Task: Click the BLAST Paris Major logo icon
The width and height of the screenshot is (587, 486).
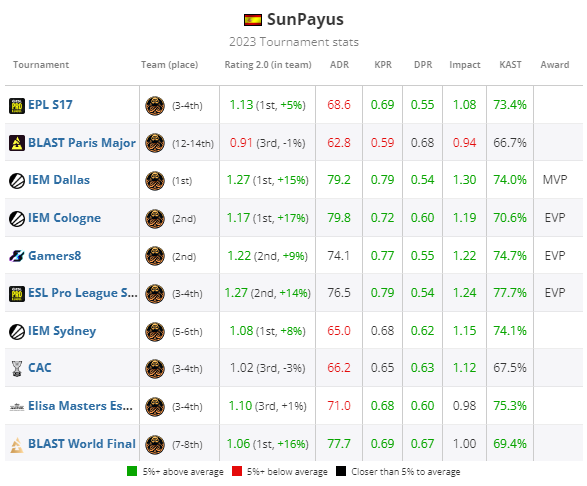Action: point(17,143)
